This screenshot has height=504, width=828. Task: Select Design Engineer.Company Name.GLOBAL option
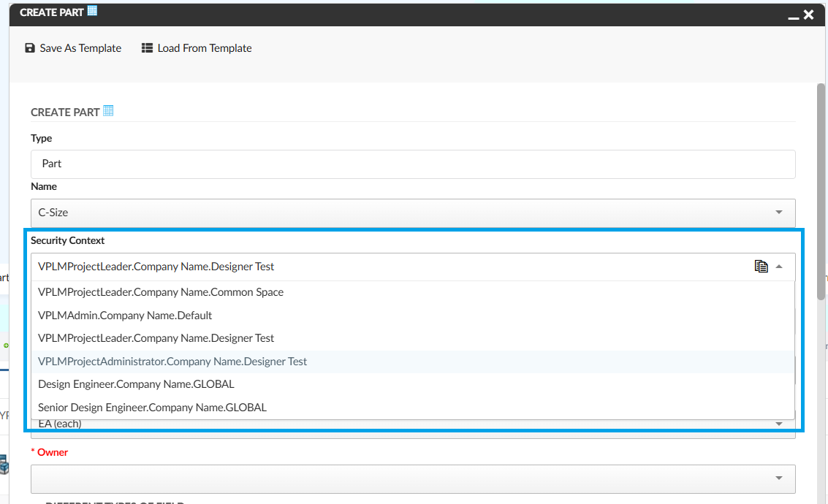click(413, 384)
